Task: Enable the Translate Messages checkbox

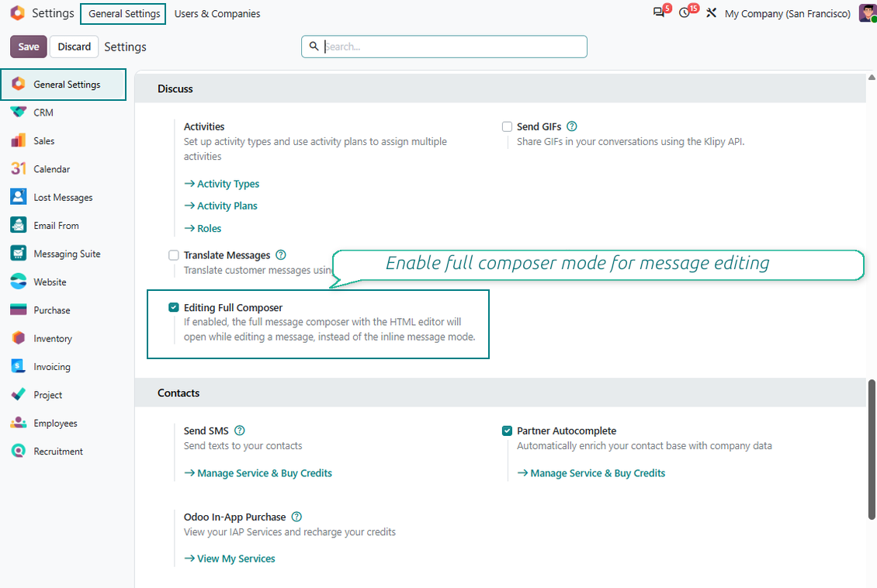Action: [x=173, y=255]
